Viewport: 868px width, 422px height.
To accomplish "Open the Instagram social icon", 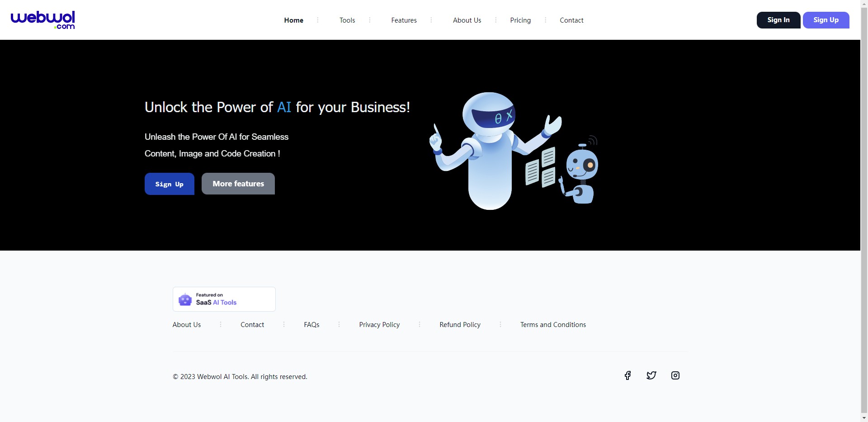I will [675, 375].
